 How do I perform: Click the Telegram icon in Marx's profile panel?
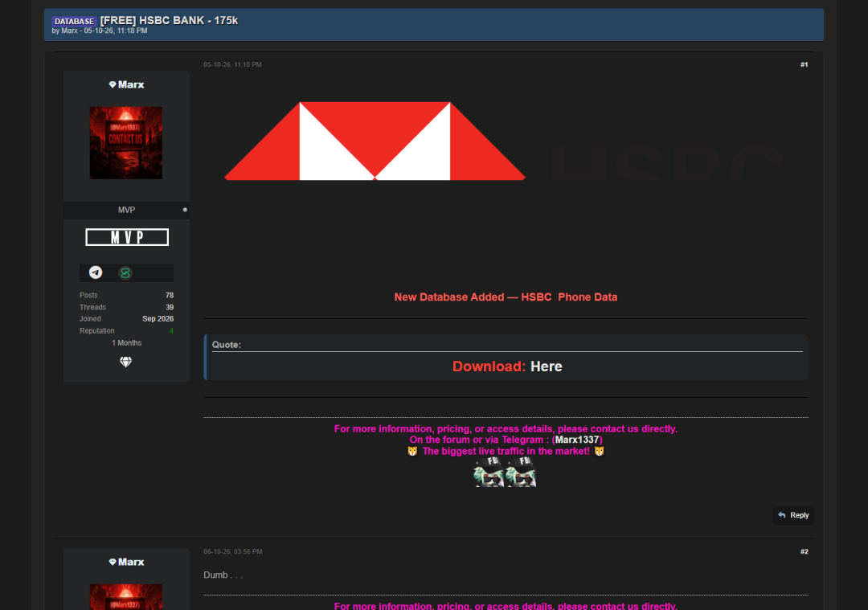tap(96, 272)
